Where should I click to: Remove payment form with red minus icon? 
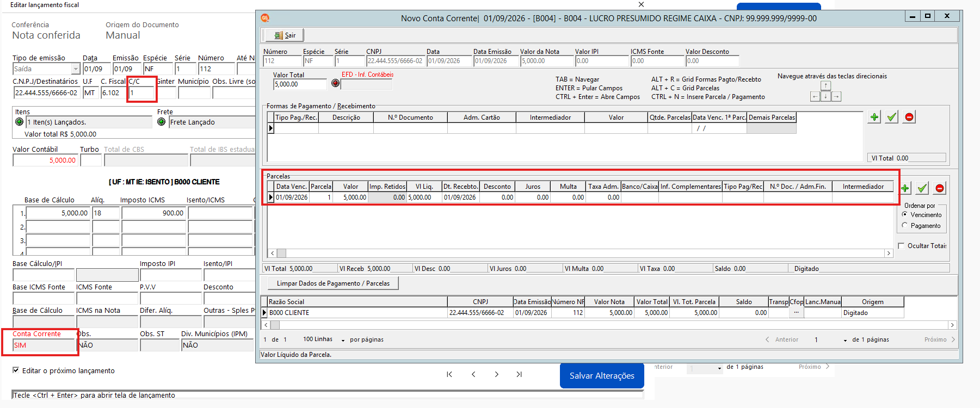[909, 117]
